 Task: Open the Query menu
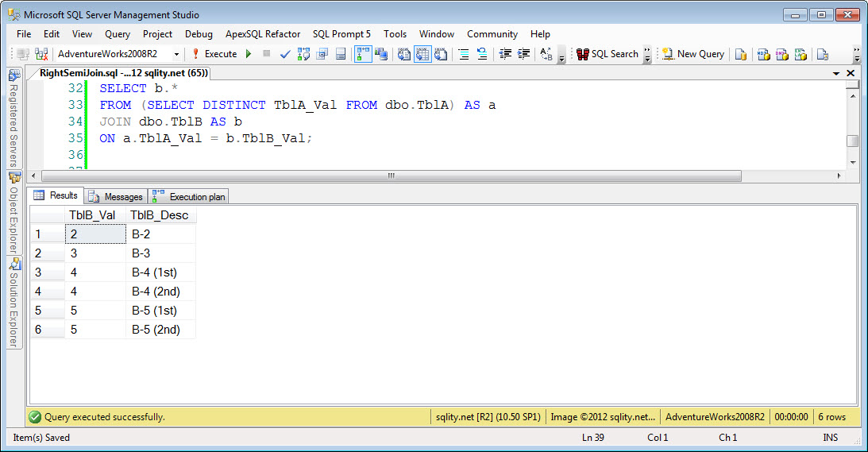[118, 34]
